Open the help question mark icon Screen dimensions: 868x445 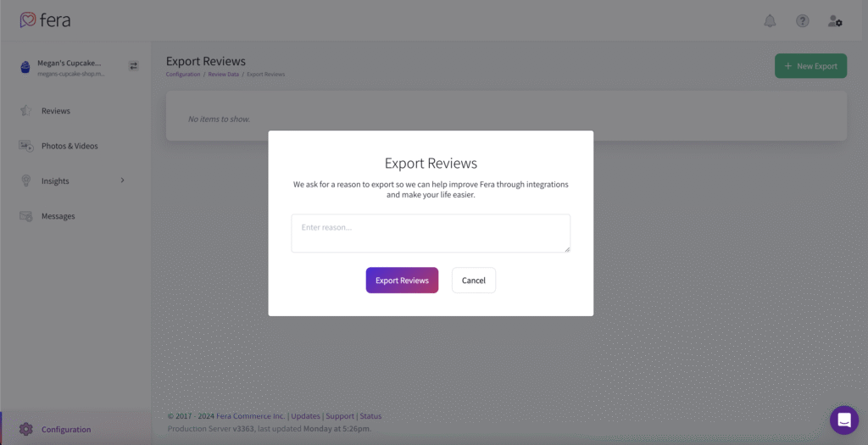click(802, 21)
